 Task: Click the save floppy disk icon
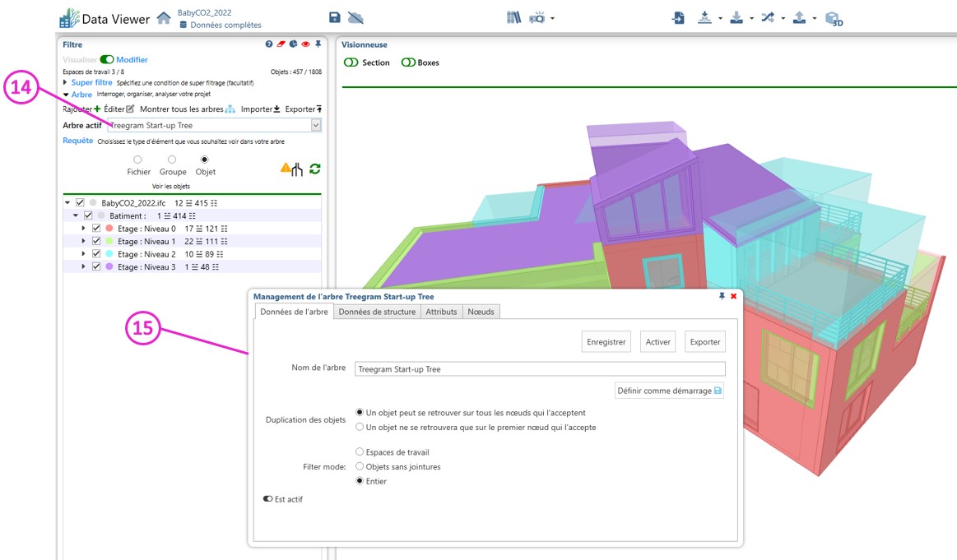point(334,18)
